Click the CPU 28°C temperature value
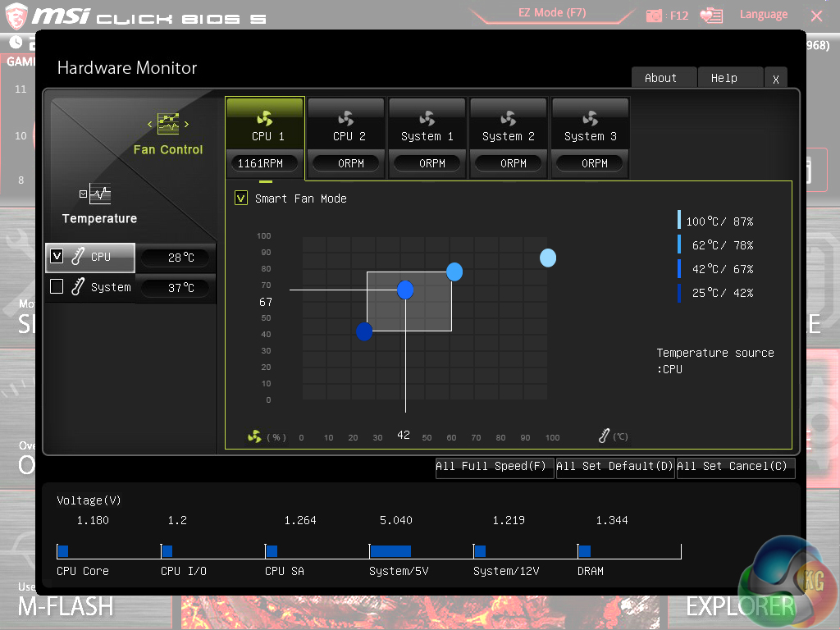This screenshot has width=840, height=630. (177, 258)
